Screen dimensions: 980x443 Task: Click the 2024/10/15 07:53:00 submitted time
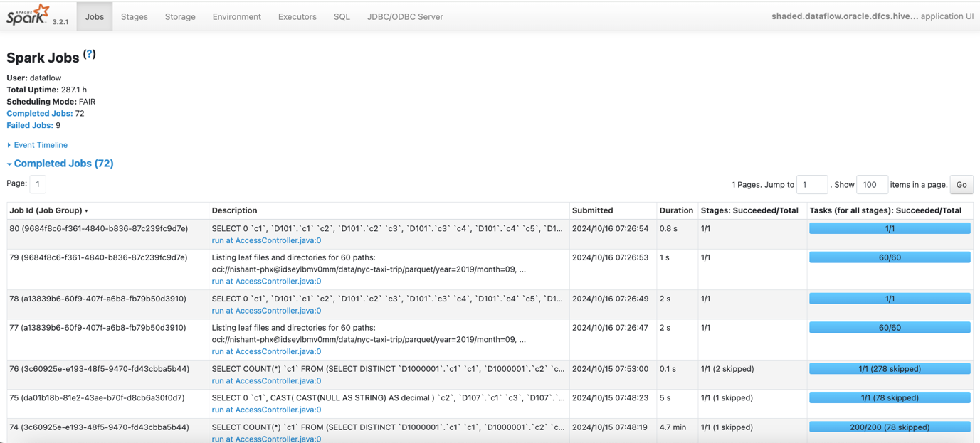tap(610, 369)
